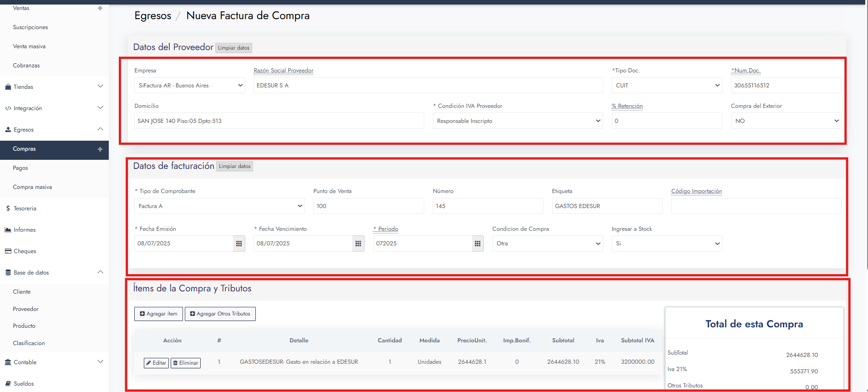Screen dimensions: 868x392
Task: Click the Egresos breadcrumb link
Action: pyautogui.click(x=153, y=15)
